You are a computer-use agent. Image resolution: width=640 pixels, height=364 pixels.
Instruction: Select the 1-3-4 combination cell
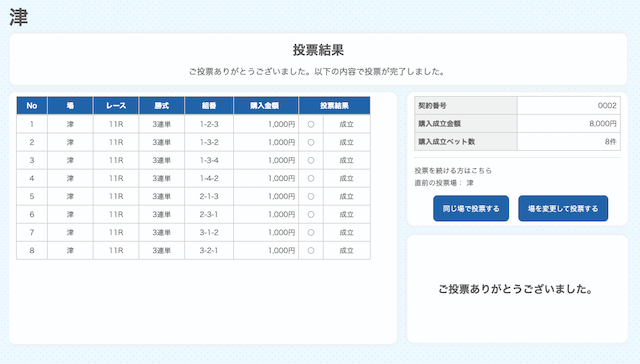(209, 160)
